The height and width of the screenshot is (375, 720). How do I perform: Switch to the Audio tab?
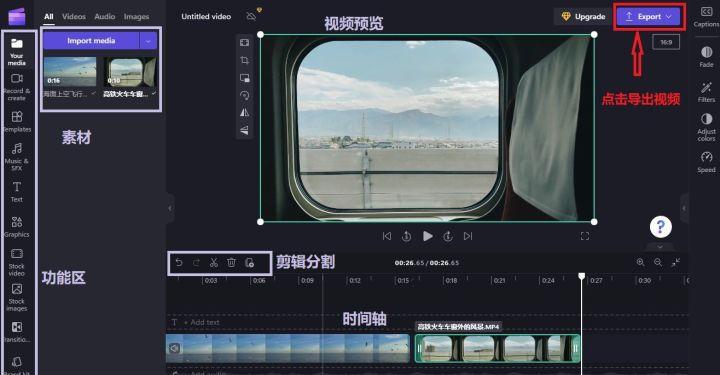105,17
